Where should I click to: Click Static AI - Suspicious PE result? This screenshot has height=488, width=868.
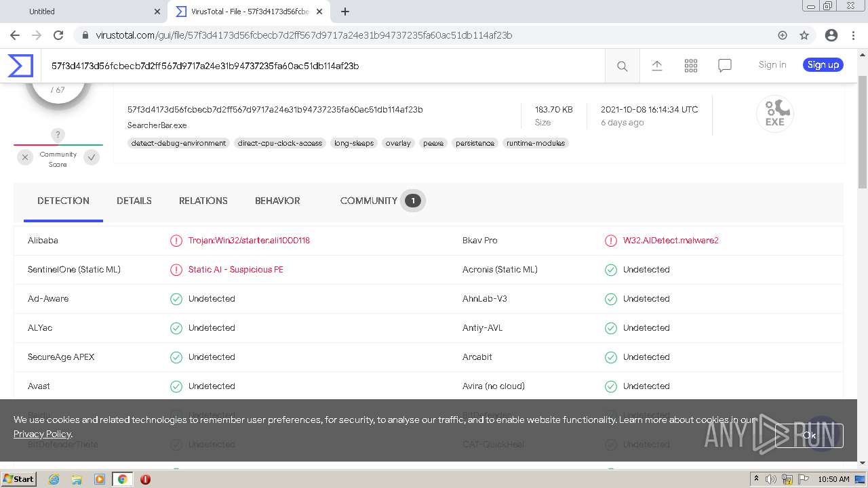click(236, 270)
